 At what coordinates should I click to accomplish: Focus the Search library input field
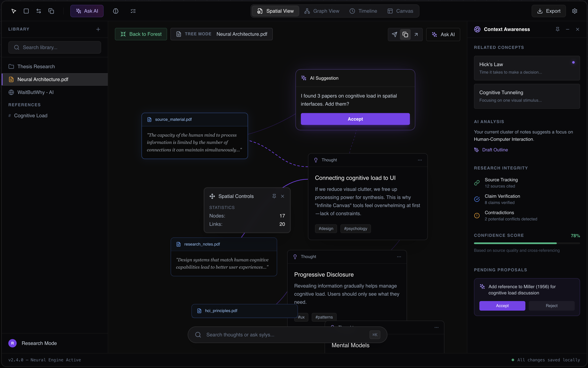55,47
